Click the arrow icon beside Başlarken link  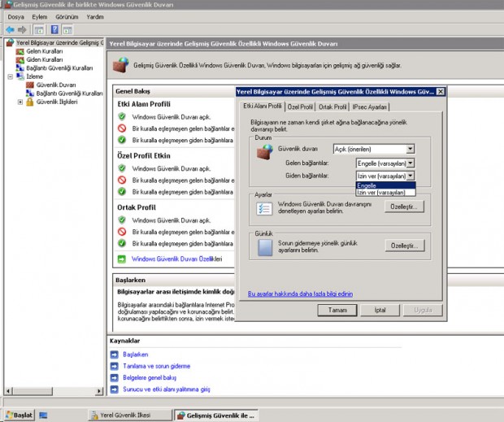point(114,355)
